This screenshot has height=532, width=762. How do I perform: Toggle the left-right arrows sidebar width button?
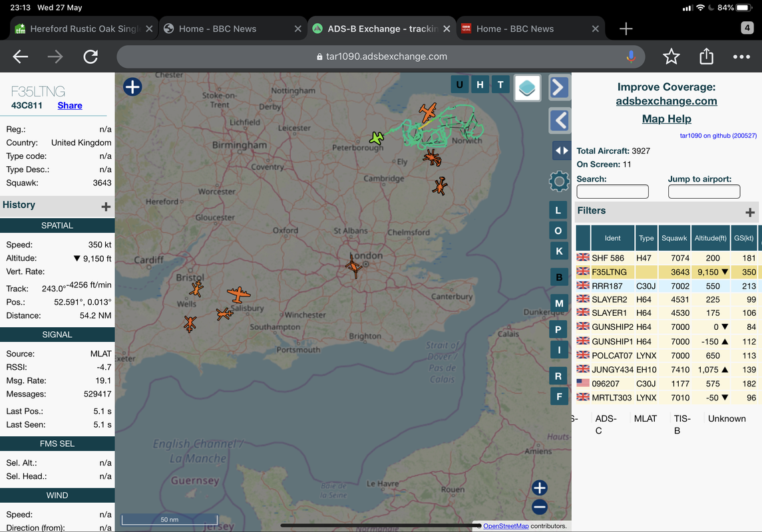[561, 150]
